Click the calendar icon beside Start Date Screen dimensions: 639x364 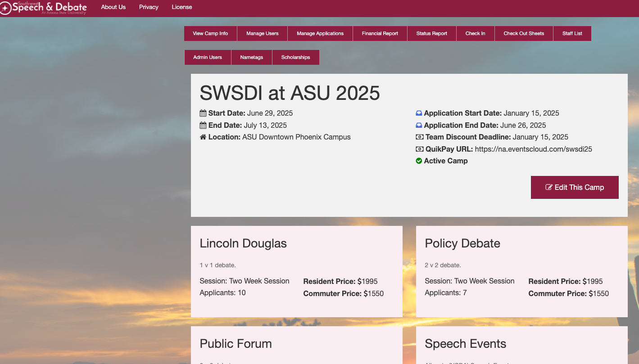pyautogui.click(x=203, y=113)
